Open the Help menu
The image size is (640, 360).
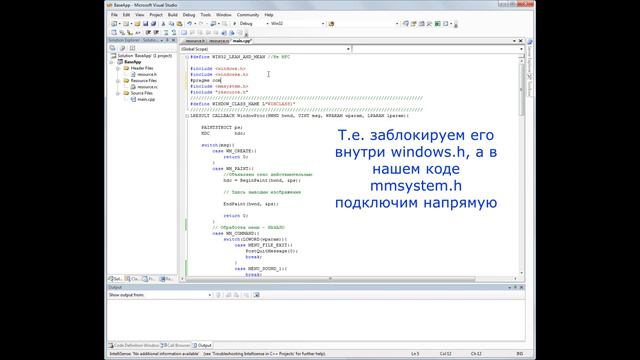click(269, 15)
